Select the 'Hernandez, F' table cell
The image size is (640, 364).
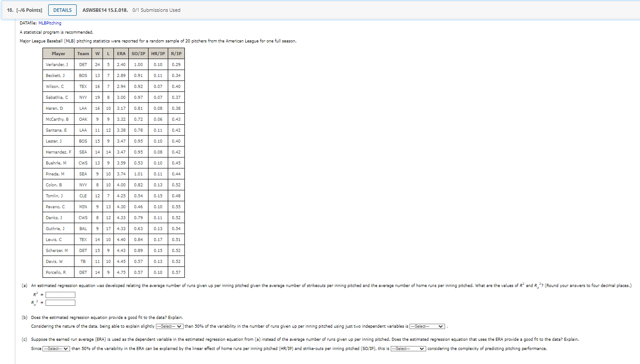[x=58, y=152]
